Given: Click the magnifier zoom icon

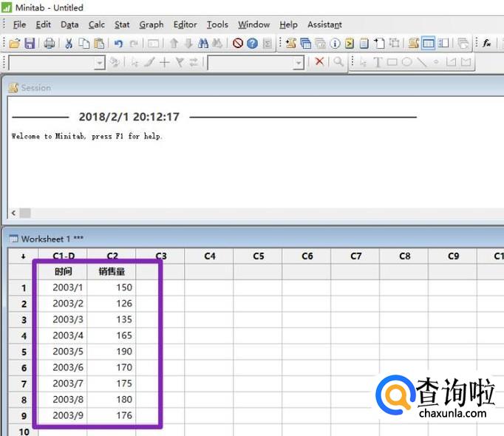Looking at the screenshot, I should (x=338, y=61).
